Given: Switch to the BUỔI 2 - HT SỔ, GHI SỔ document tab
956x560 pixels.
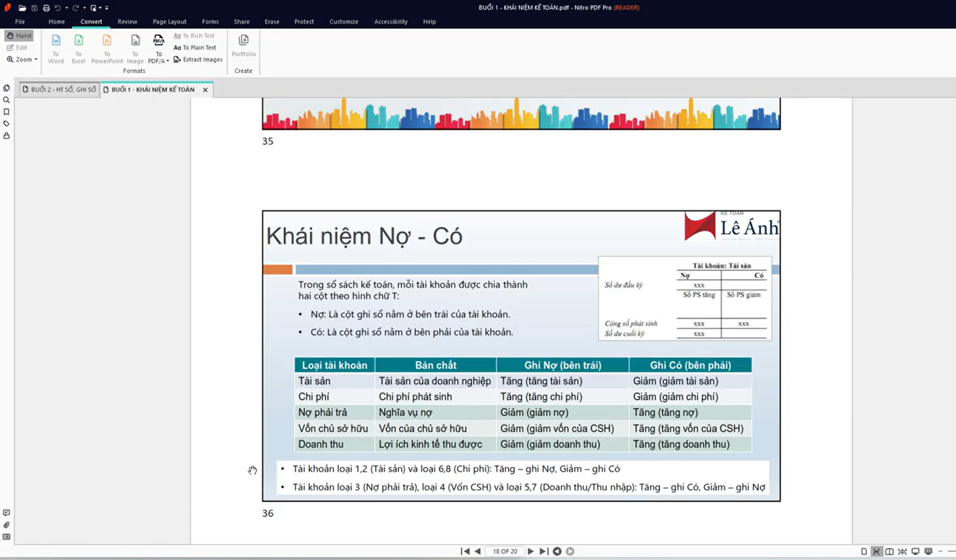Looking at the screenshot, I should [59, 90].
